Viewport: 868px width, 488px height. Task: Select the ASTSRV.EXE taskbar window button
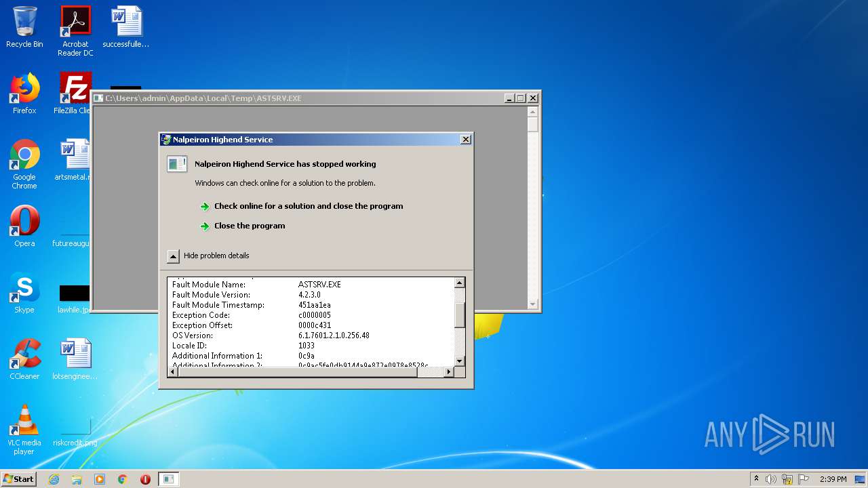point(168,479)
